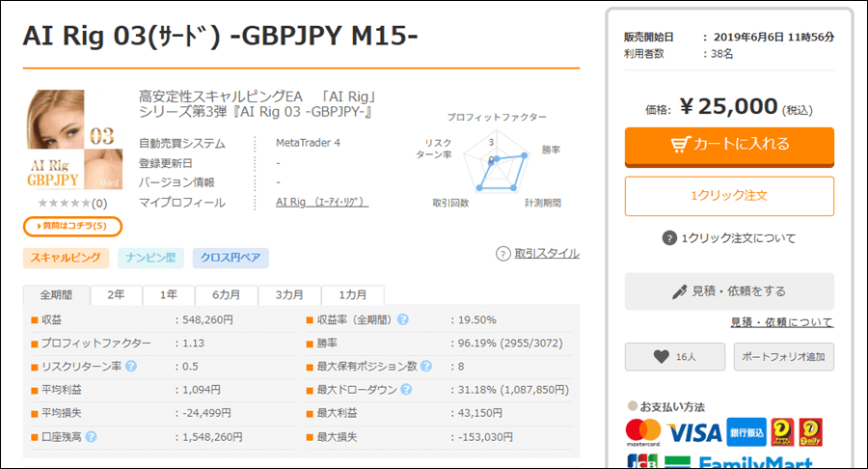This screenshot has height=469, width=868.
Task: Click the help icon next to 収益率 (全期間)
Action: (x=403, y=319)
